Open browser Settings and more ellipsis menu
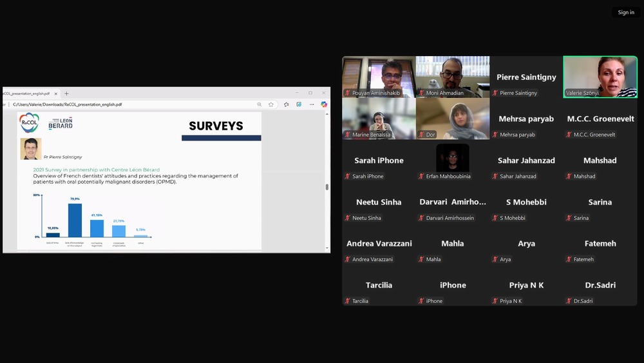Image resolution: width=644 pixels, height=363 pixels. 312,104
